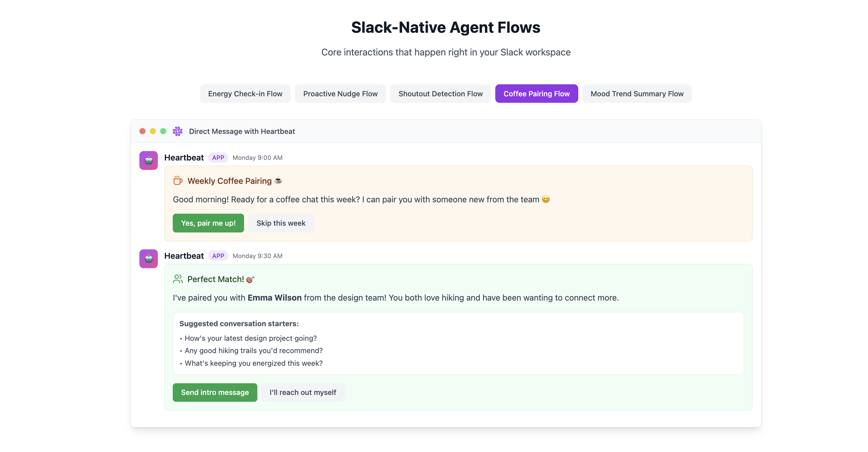
Task: Click the people icon beside Perfect Match
Action: click(x=178, y=279)
